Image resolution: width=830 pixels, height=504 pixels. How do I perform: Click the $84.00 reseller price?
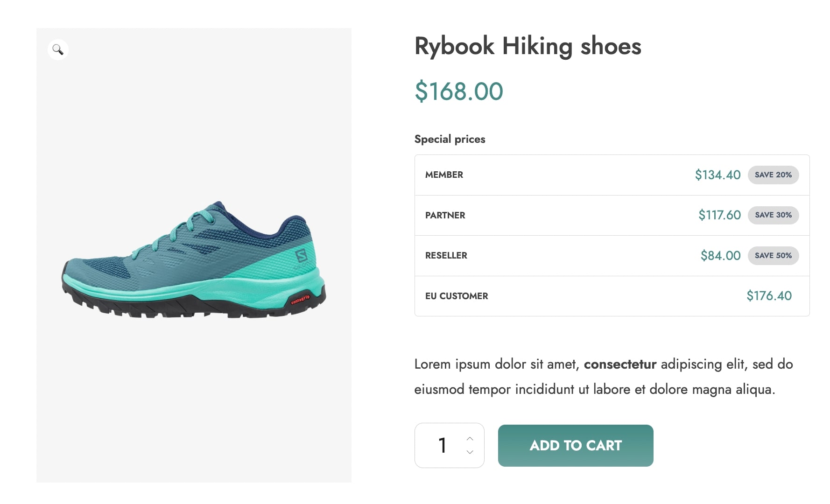(x=720, y=256)
